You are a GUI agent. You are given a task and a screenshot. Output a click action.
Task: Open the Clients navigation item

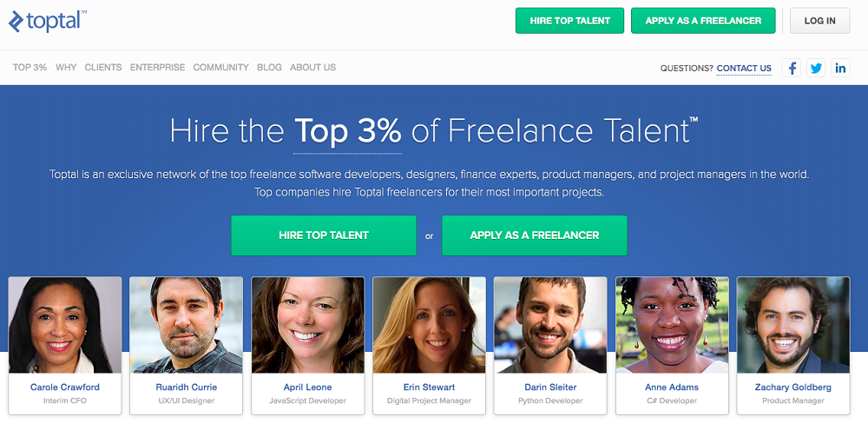(103, 68)
